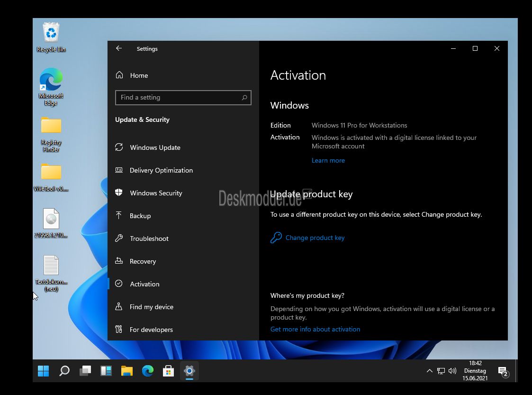This screenshot has height=395, width=532.
Task: Click the Change product key link
Action: [315, 238]
